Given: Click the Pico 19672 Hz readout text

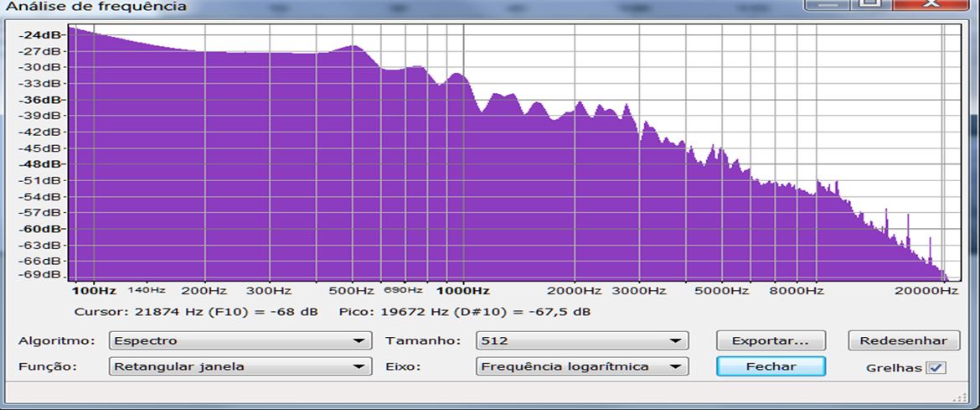Looking at the screenshot, I should click(x=464, y=312).
